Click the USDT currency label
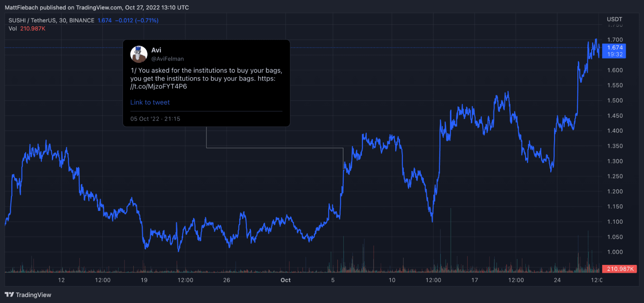644x303 pixels. click(x=614, y=19)
